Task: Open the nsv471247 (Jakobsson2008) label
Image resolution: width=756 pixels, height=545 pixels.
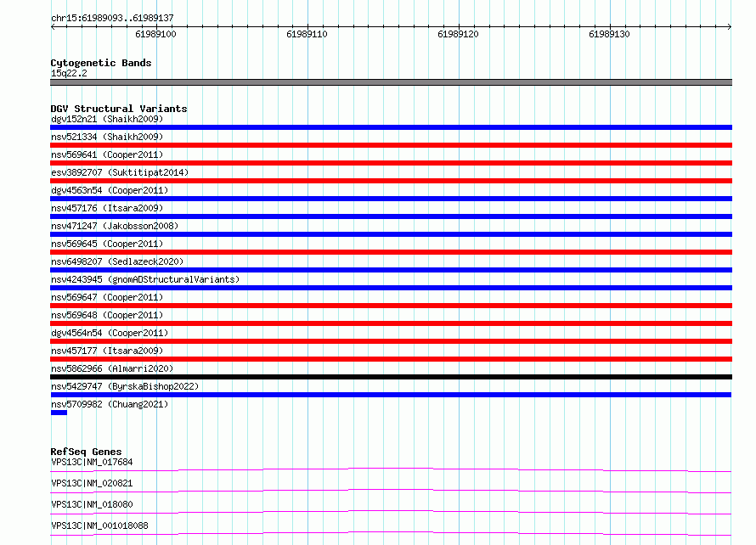Action: click(x=115, y=226)
